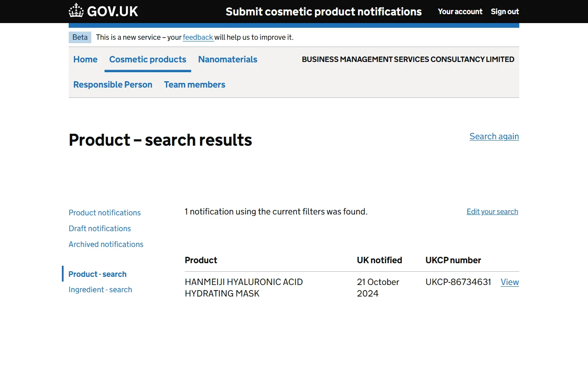
Task: Open Product notifications in the side menu
Action: tap(105, 213)
